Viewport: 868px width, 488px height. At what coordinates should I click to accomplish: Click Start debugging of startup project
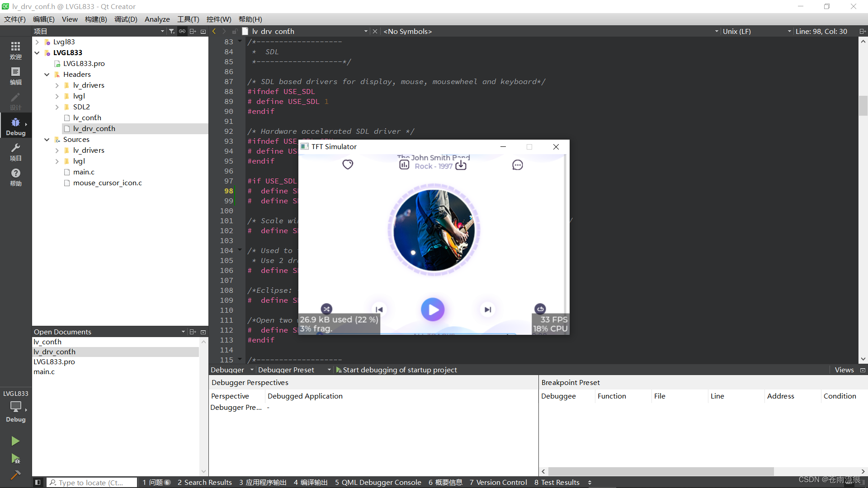(x=396, y=370)
